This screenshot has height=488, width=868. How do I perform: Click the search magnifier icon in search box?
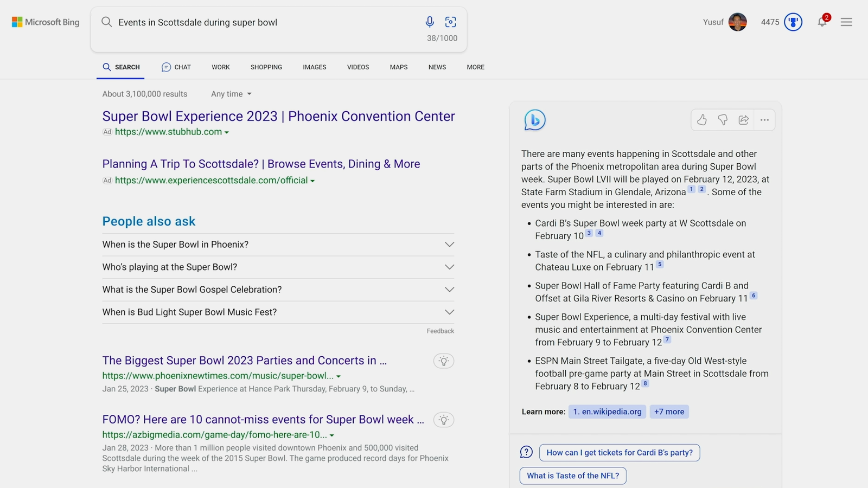coord(107,22)
